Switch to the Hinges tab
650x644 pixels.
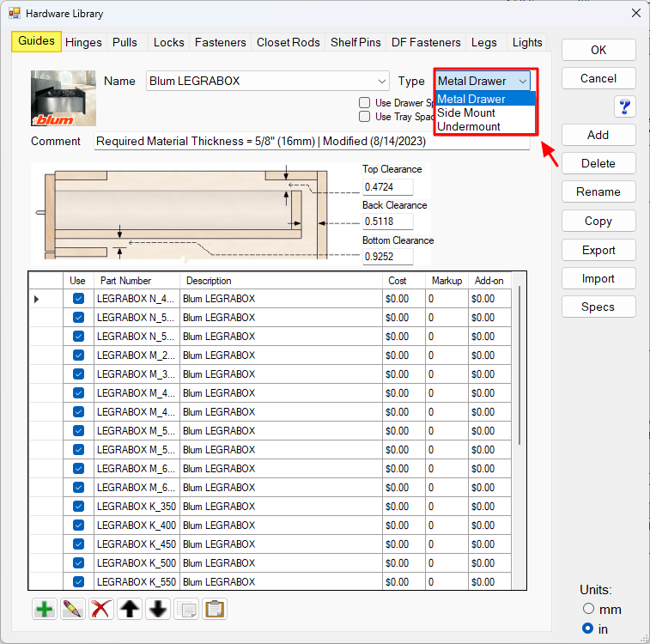tap(83, 42)
